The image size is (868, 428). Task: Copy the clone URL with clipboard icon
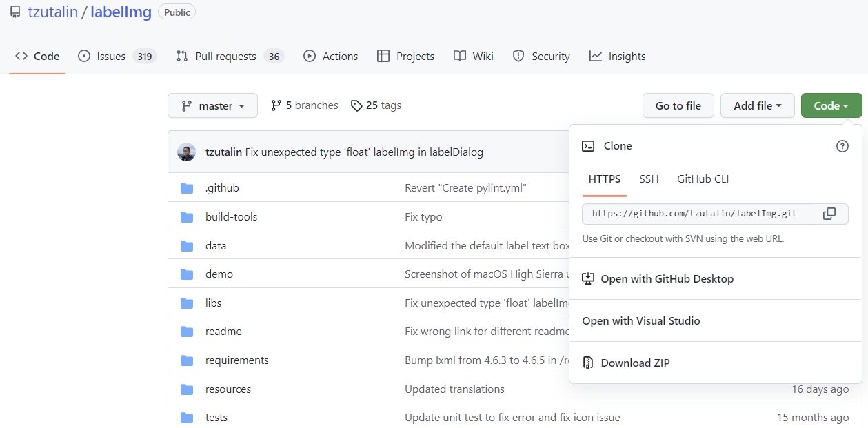pos(830,214)
